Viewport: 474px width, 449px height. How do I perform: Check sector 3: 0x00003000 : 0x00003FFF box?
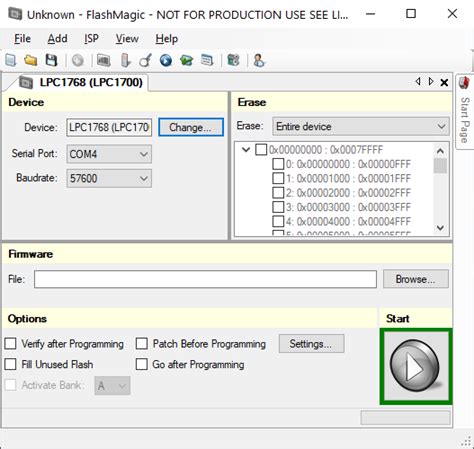pos(278,207)
